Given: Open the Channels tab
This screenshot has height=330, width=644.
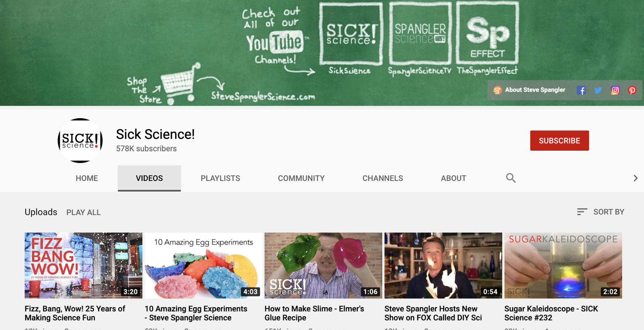Looking at the screenshot, I should pos(383,178).
